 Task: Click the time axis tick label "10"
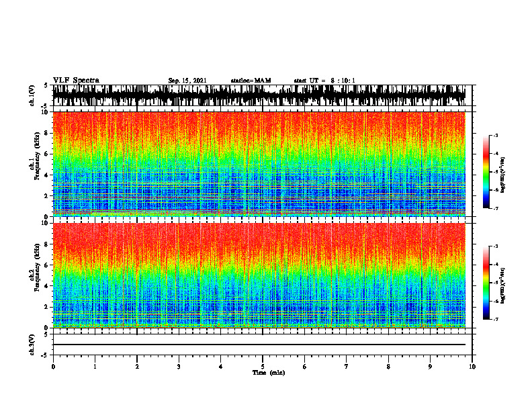click(x=472, y=367)
